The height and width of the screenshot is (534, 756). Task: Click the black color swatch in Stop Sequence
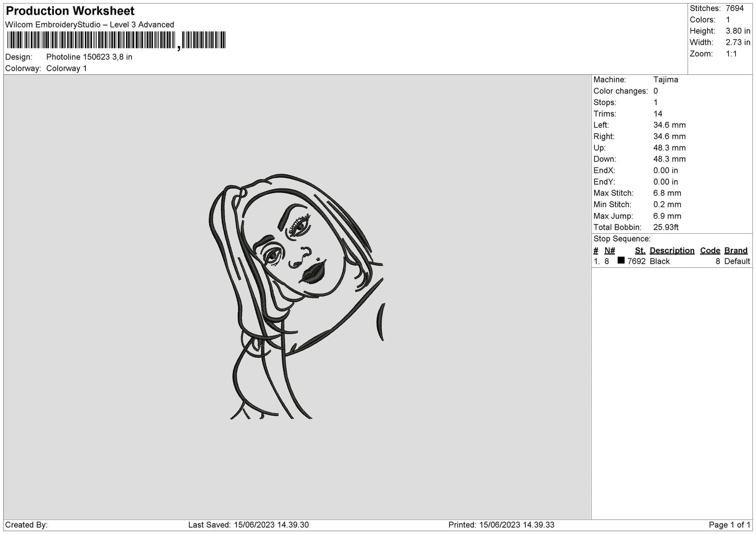click(621, 260)
